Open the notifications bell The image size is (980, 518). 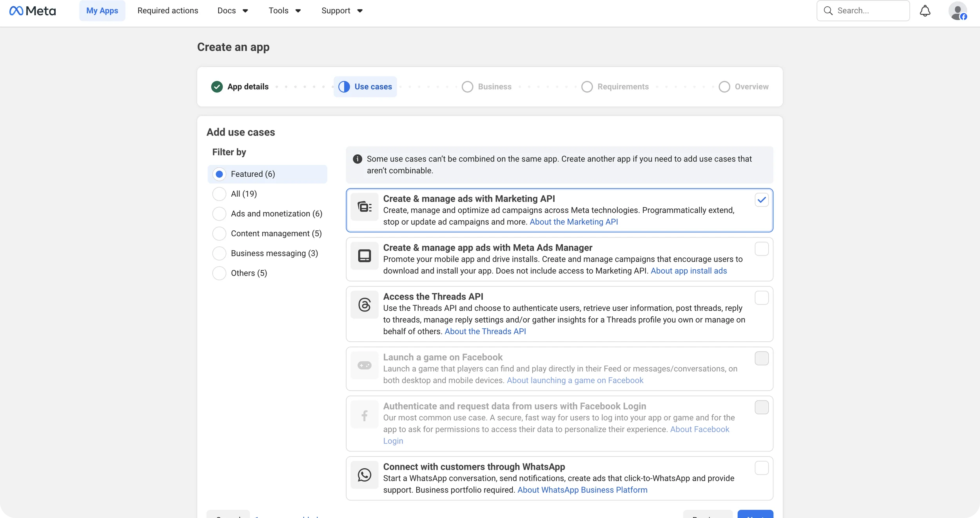click(925, 11)
